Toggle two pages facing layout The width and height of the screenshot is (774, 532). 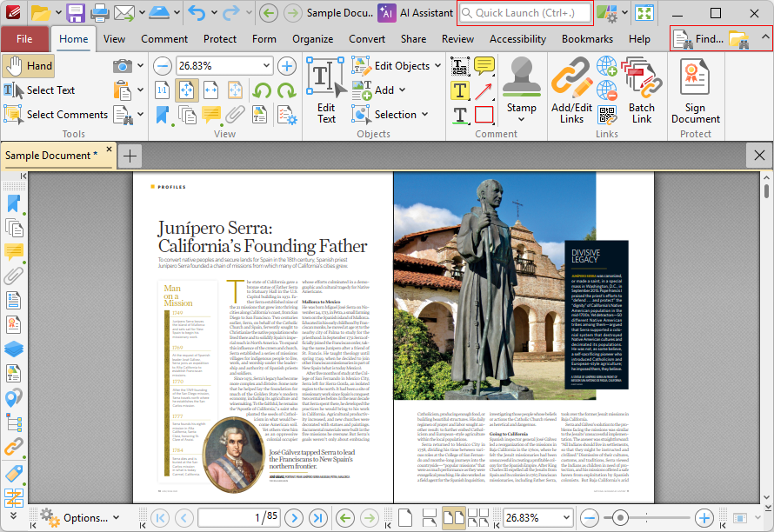(x=454, y=518)
